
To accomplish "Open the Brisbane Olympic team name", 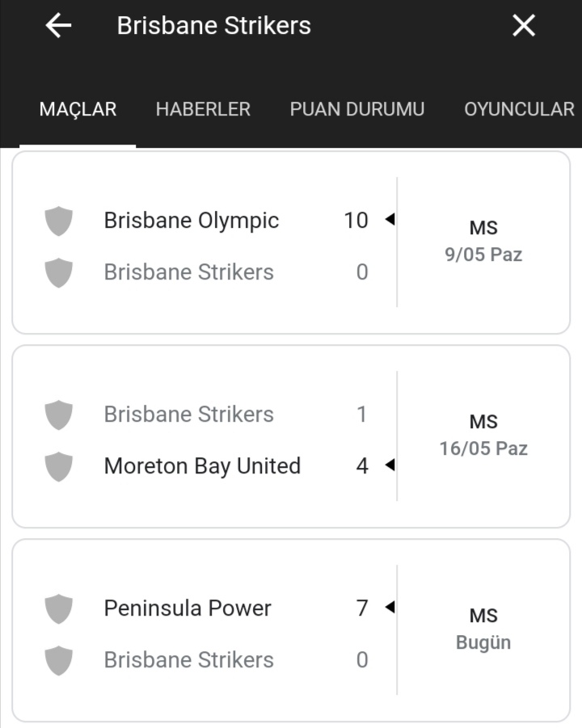I will point(192,221).
